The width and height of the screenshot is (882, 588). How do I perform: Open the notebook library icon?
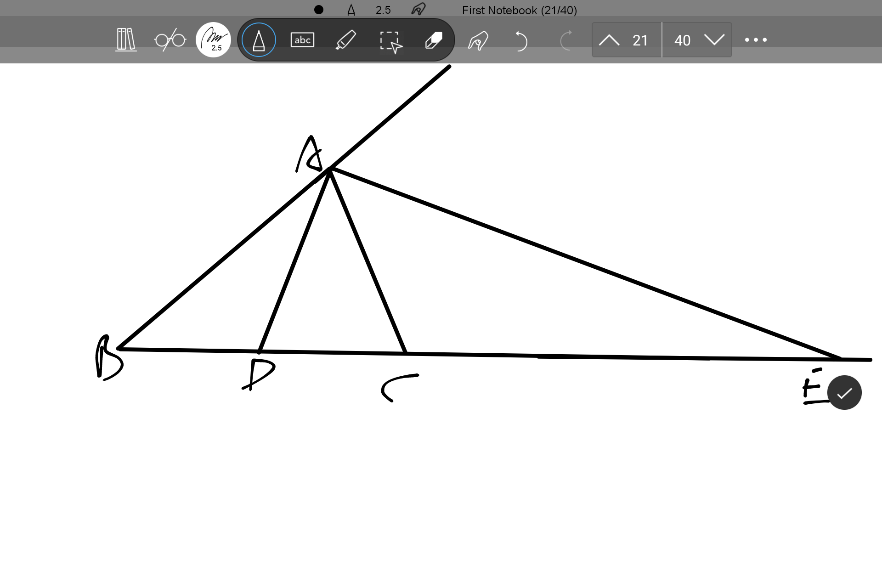(x=126, y=40)
